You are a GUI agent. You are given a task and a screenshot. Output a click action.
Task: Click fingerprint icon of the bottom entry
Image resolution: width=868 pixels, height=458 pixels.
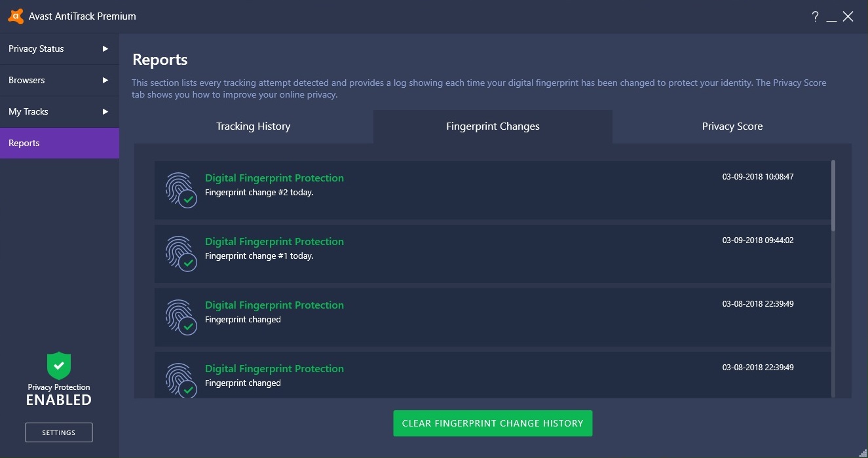(181, 381)
